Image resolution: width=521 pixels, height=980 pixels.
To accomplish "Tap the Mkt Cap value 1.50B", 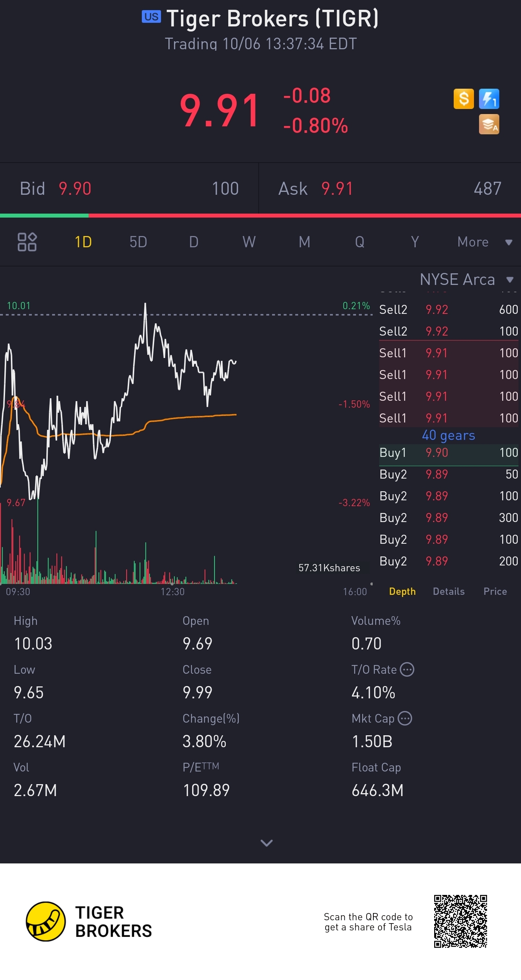I will [x=372, y=741].
